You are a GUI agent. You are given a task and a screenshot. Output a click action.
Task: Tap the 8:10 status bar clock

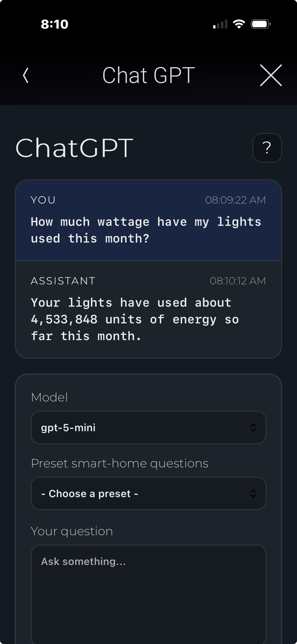54,24
